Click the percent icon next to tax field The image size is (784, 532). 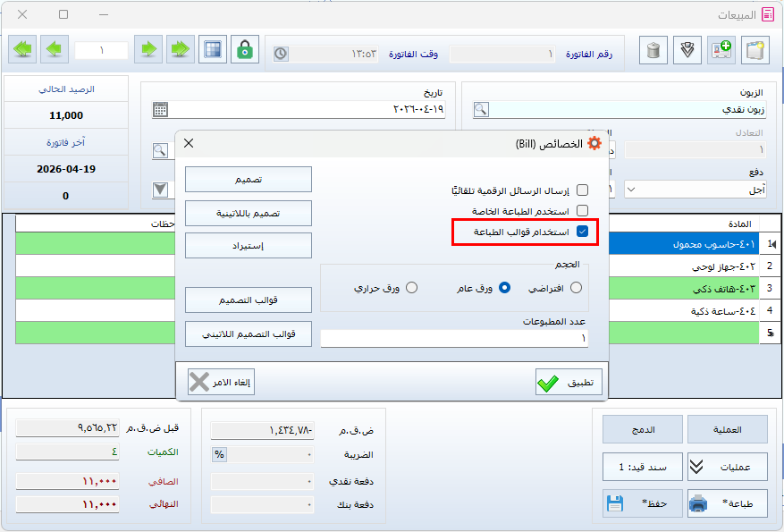[x=219, y=454]
